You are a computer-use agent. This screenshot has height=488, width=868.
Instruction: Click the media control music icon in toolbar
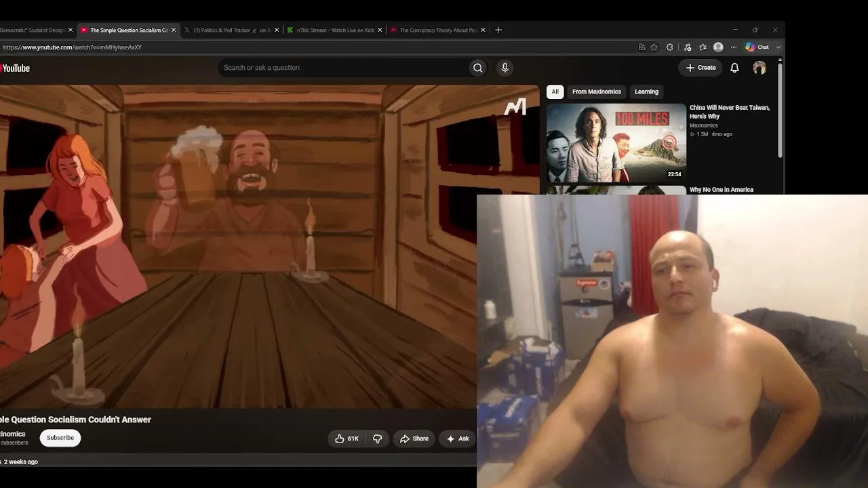(687, 47)
